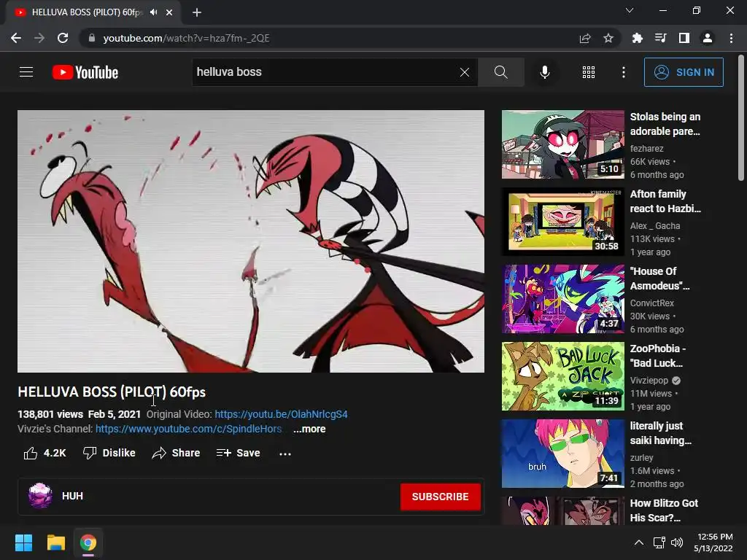Click the Dislike button
The width and height of the screenshot is (747, 560).
pos(109,453)
